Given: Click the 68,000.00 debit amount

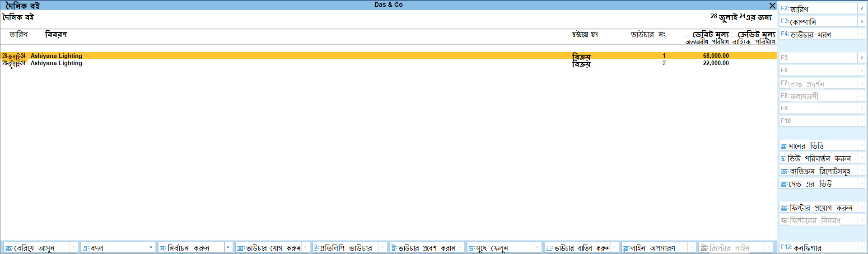Looking at the screenshot, I should pyautogui.click(x=716, y=56).
